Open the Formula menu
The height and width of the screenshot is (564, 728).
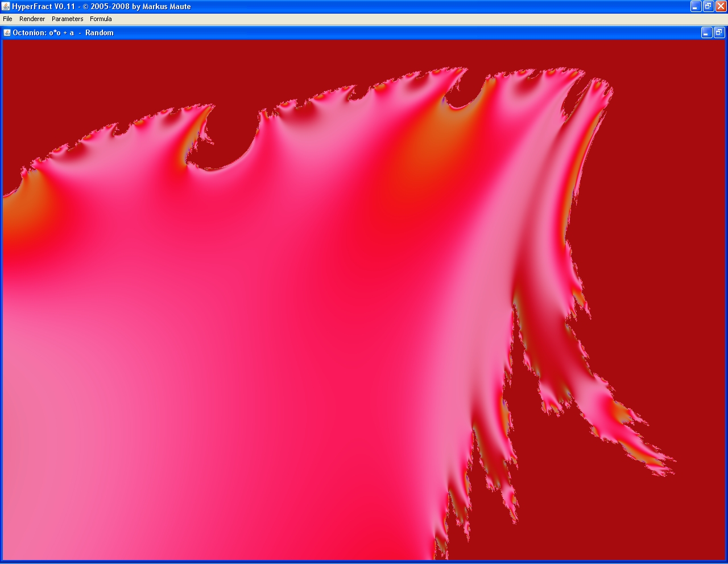[x=101, y=19]
